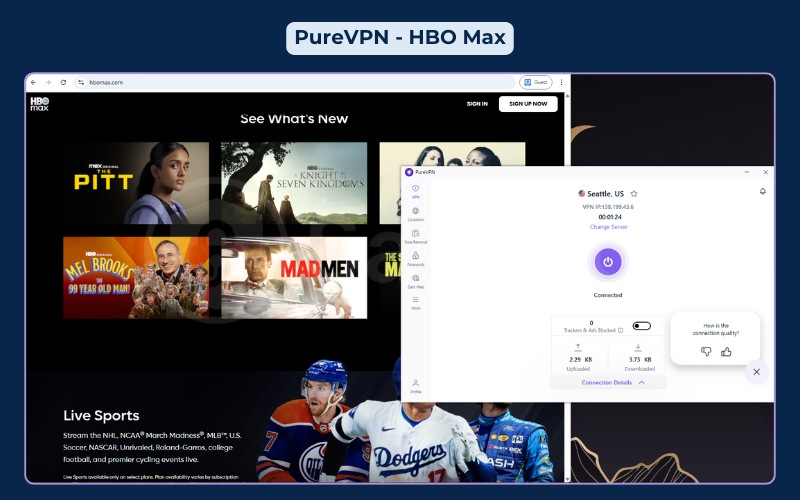Viewport: 800px width, 500px height.
Task: Open Mel Brooks 99 Year Old Man thumbnail
Action: tap(136, 278)
